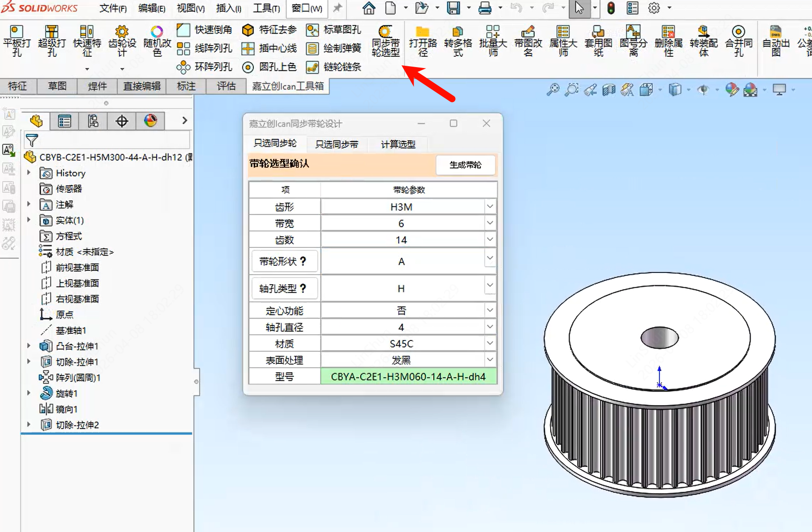Click the save icon in top toolbar
This screenshot has width=812, height=532.
tap(453, 8)
